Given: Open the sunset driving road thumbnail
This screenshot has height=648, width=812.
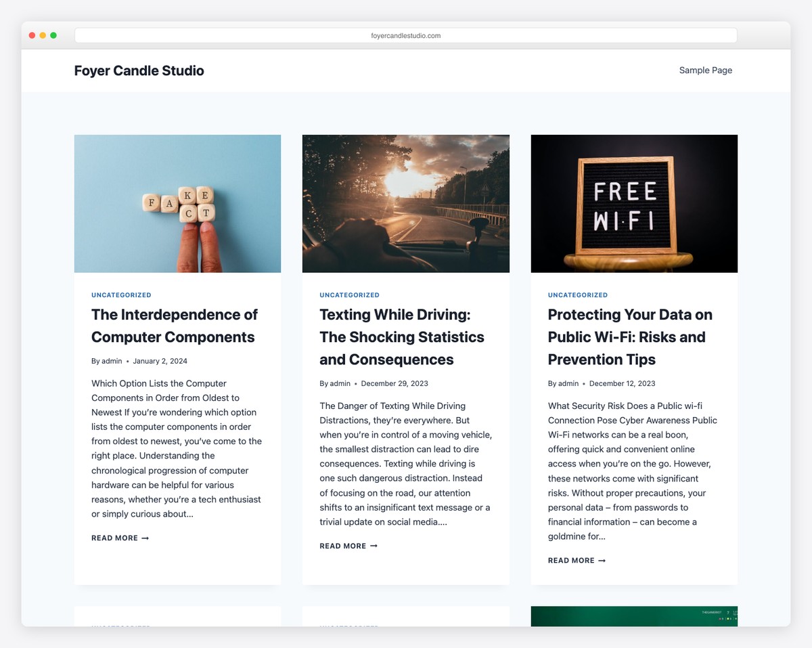Looking at the screenshot, I should tap(405, 203).
